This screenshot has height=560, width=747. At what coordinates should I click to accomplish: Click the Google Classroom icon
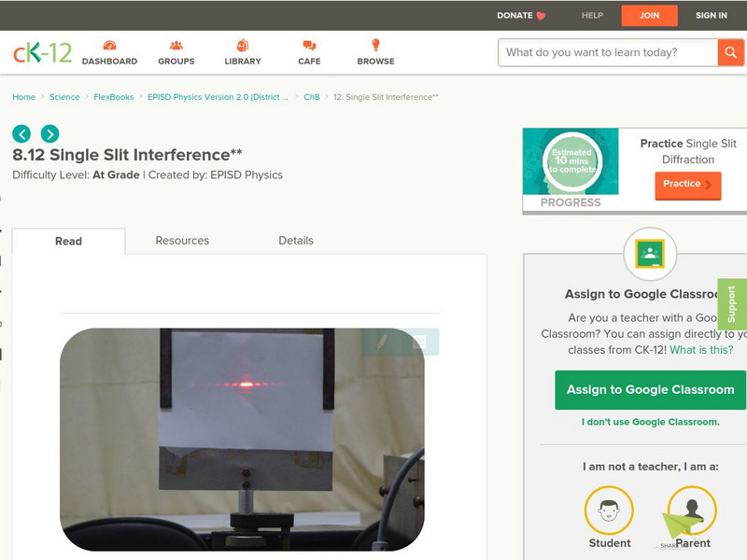(650, 254)
